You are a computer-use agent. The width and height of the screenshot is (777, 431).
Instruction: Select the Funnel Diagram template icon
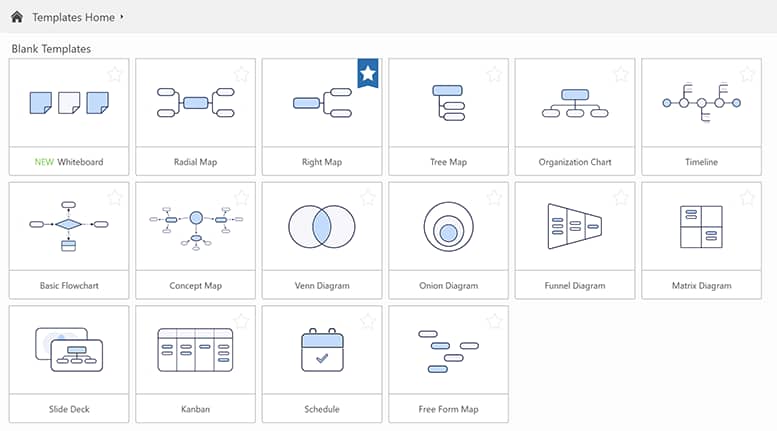[x=574, y=226]
